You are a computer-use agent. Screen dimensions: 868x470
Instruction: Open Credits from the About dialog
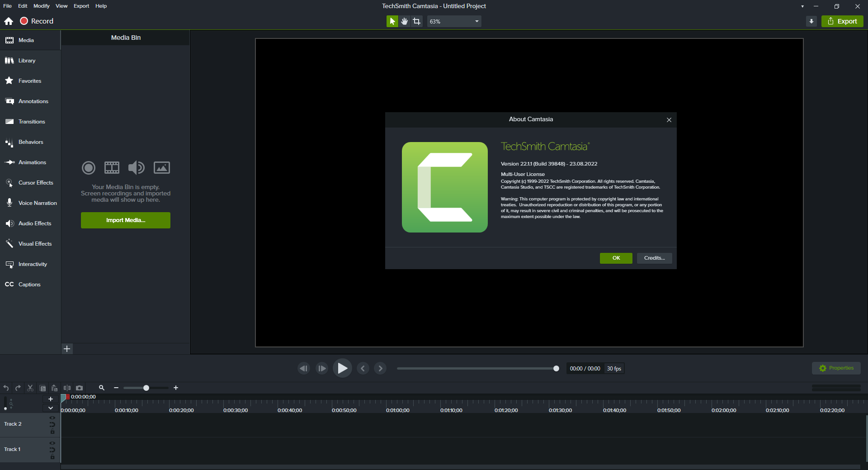click(654, 258)
